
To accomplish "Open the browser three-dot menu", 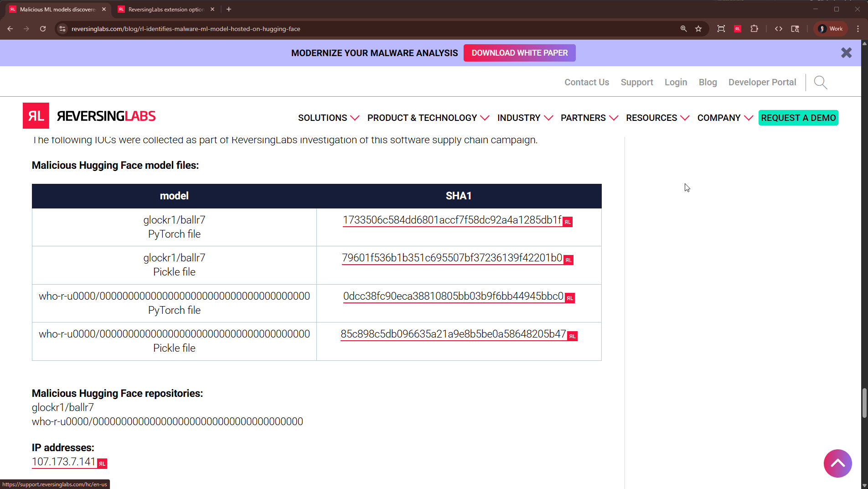I will coord(858,29).
